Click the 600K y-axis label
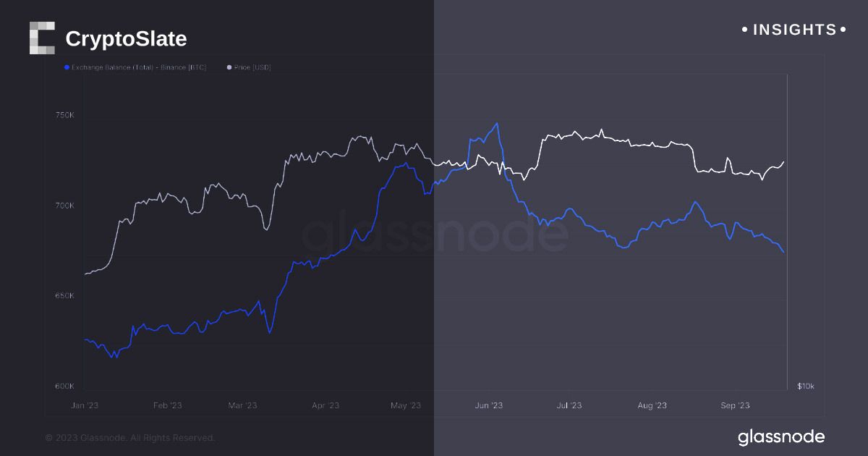The image size is (868, 456). point(64,387)
